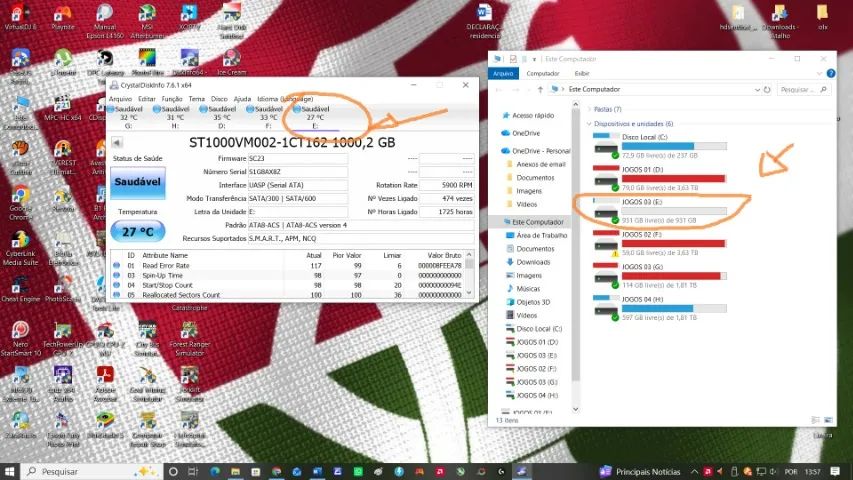Go to previous disk with CrystalDiskInfo arrow button

click(x=116, y=143)
